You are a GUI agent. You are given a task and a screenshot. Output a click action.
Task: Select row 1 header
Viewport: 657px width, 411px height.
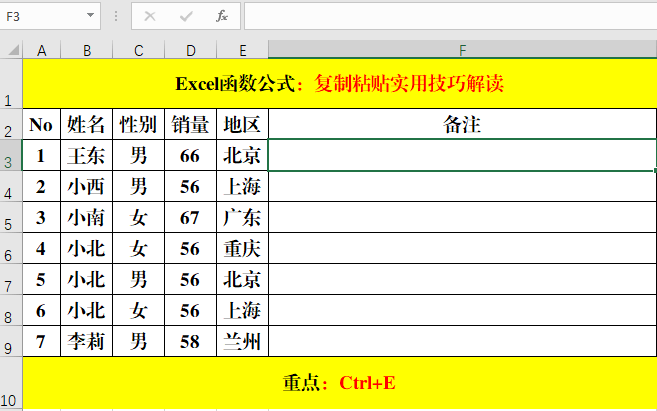click(x=11, y=84)
